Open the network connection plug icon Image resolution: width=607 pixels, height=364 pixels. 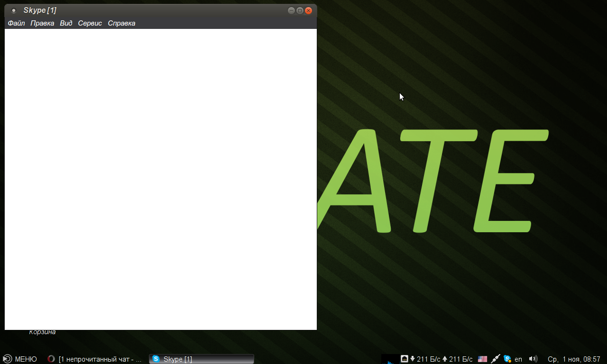[495, 359]
